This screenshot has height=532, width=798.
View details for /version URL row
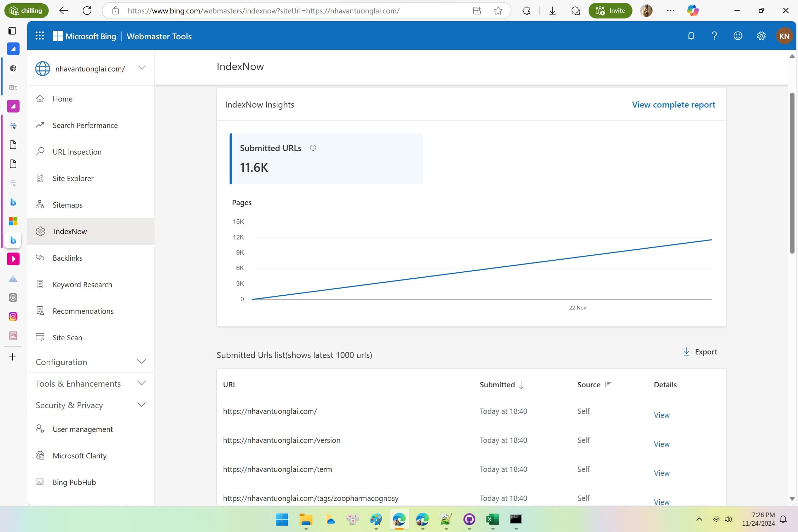tap(661, 444)
